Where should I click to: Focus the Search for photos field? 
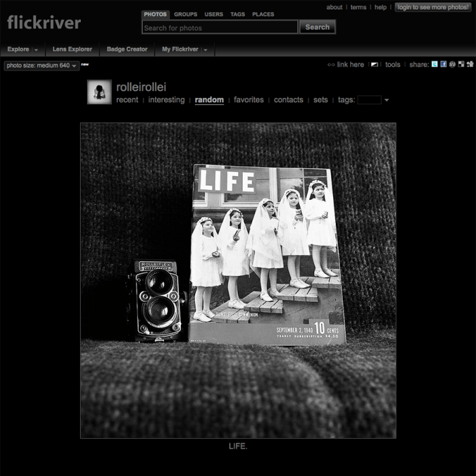tap(220, 28)
